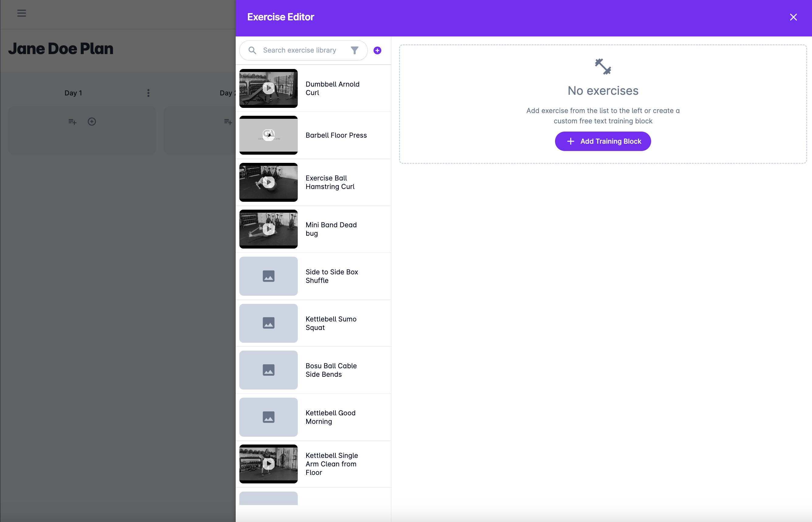Play Kettlebell Single Arm Clean from Floor video
The height and width of the screenshot is (522, 812).
(268, 464)
